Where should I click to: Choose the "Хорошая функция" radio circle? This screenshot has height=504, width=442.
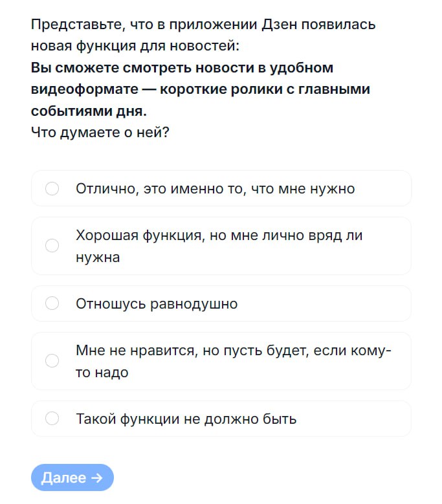52,246
